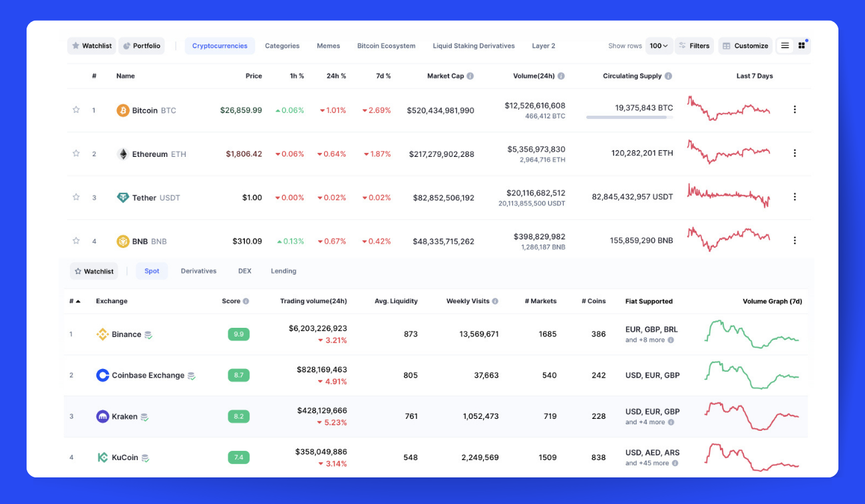Switch to list view icon

tap(785, 46)
